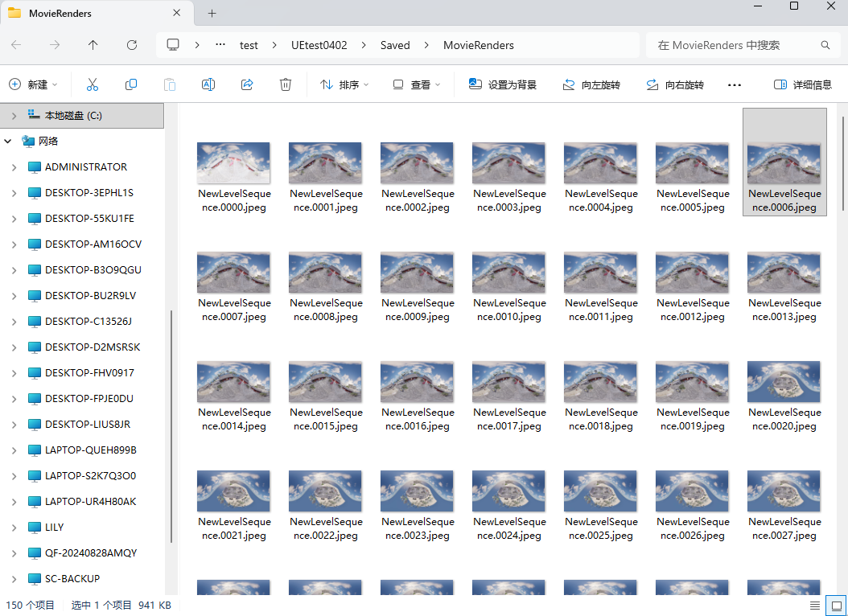
Task: Expand the SC-BACKUP node
Action: coord(14,579)
